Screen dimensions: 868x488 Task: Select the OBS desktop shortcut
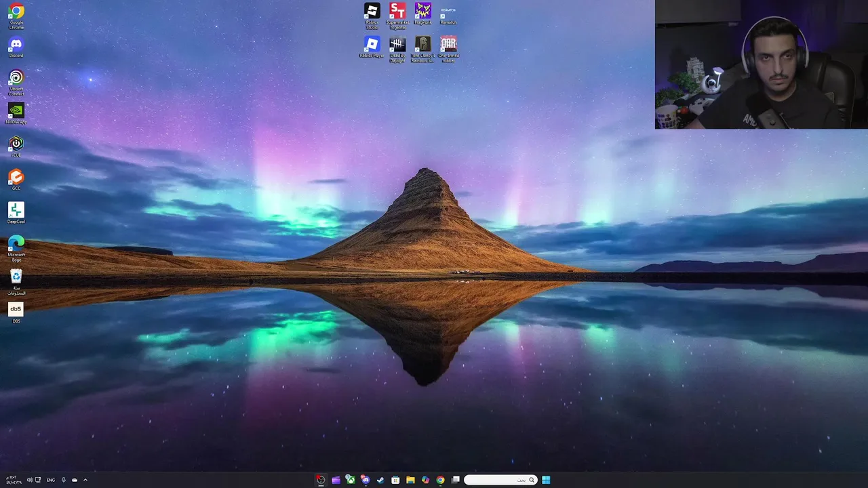(16, 312)
